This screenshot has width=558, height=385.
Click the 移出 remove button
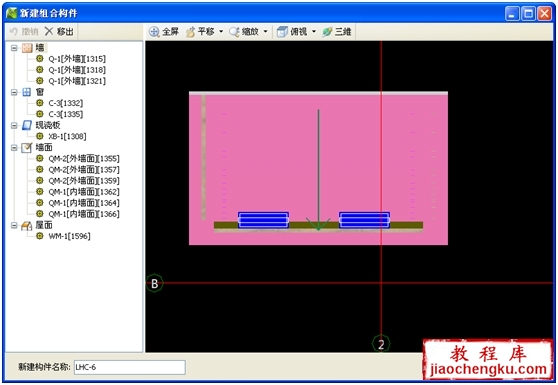[59, 32]
